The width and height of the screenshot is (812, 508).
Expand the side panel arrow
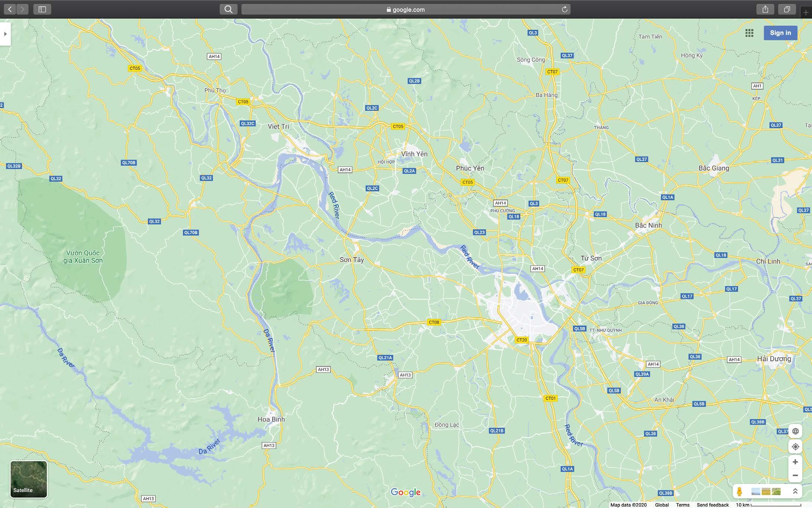(5, 34)
